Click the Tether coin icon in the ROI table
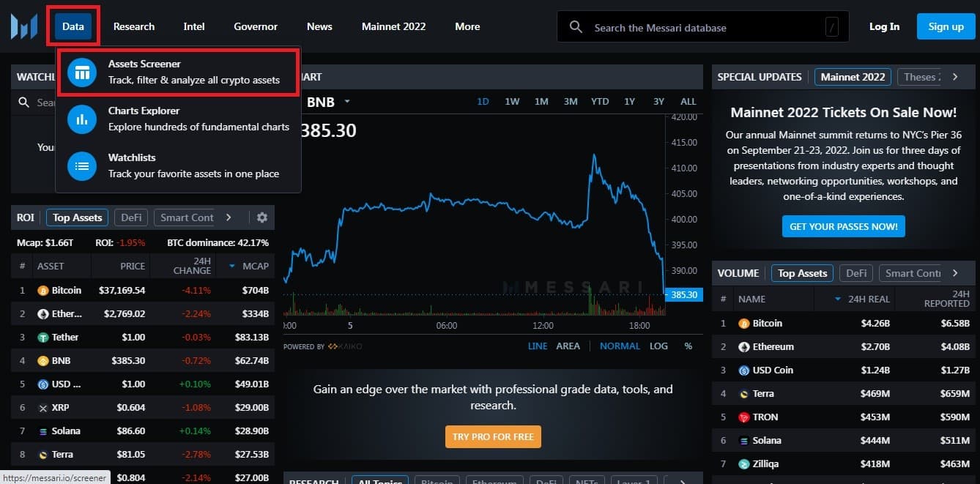Screen dimensions: 980x484 [43, 338]
